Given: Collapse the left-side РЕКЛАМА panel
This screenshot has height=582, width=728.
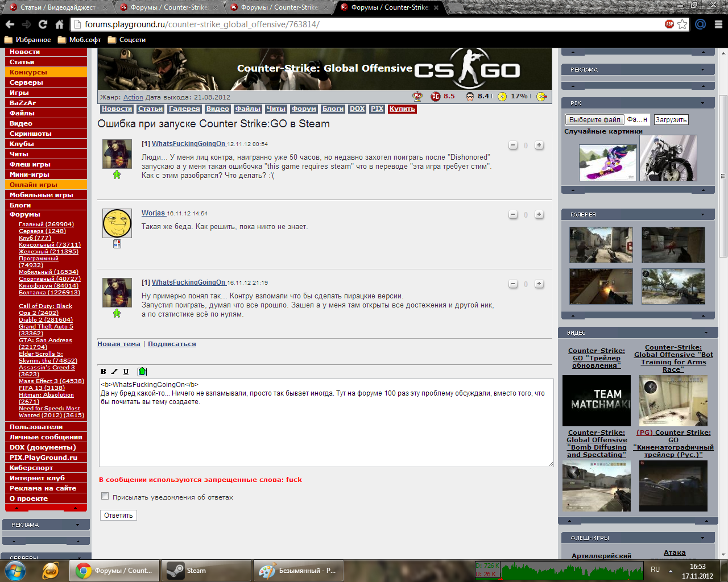Looking at the screenshot, I should (x=78, y=525).
